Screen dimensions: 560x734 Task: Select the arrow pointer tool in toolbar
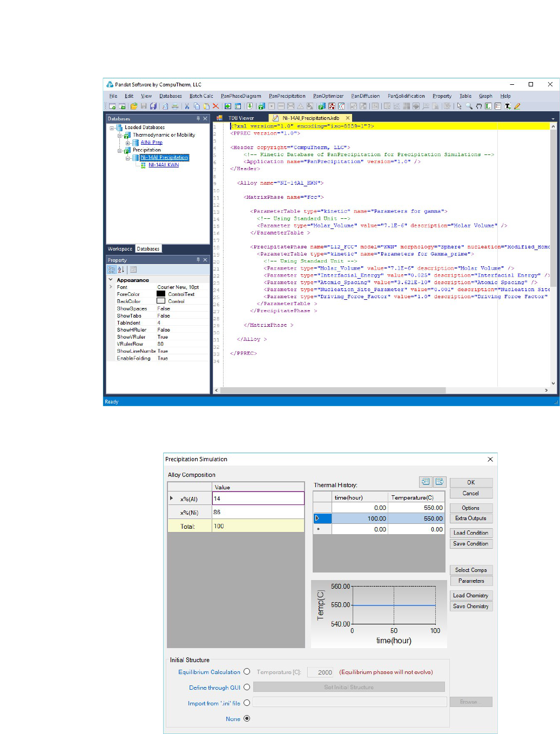click(460, 106)
